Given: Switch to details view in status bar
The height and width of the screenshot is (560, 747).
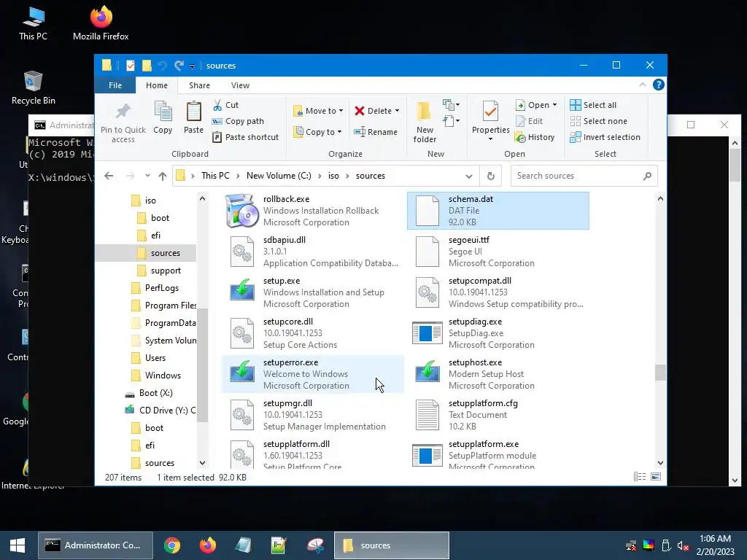Looking at the screenshot, I should point(640,477).
